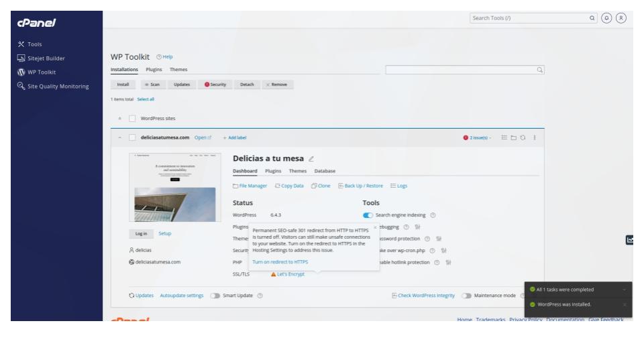Switch to the Installations tab
Image resolution: width=644 pixels, height=362 pixels.
click(x=124, y=69)
